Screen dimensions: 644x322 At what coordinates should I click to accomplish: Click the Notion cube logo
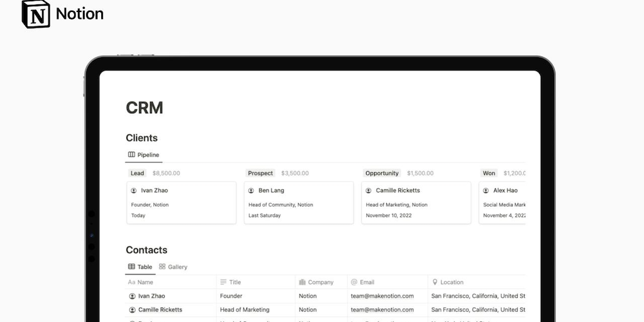pyautogui.click(x=36, y=14)
